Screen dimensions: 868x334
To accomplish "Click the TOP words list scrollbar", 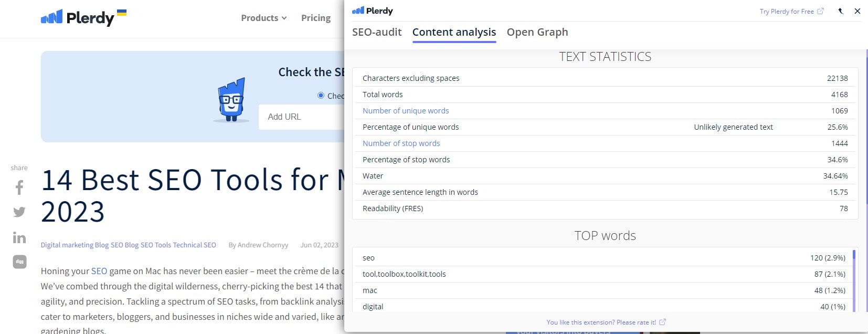I will click(x=854, y=280).
